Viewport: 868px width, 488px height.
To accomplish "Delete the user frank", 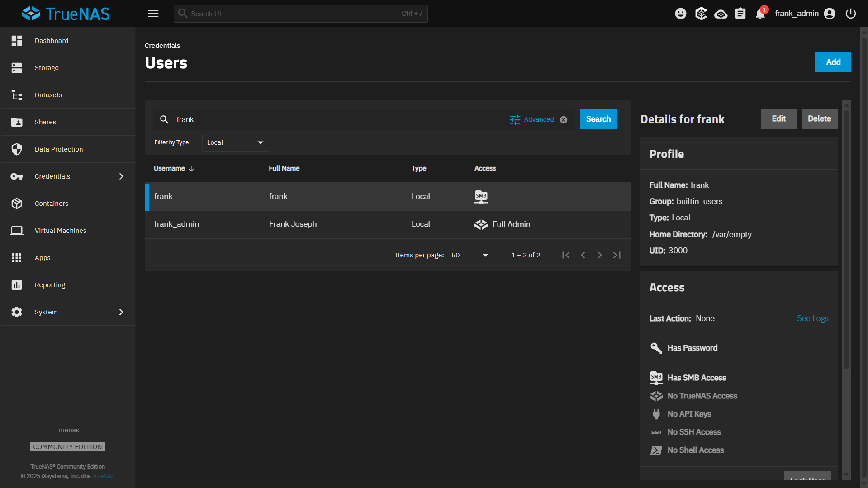I will (x=819, y=119).
